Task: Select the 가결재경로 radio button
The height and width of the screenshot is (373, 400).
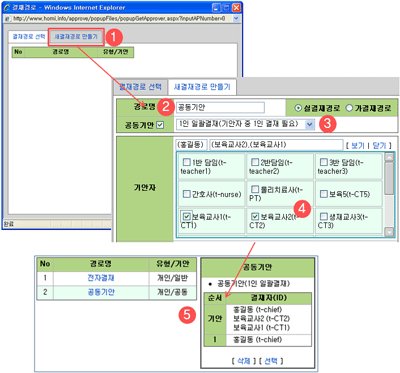Action: (x=349, y=108)
